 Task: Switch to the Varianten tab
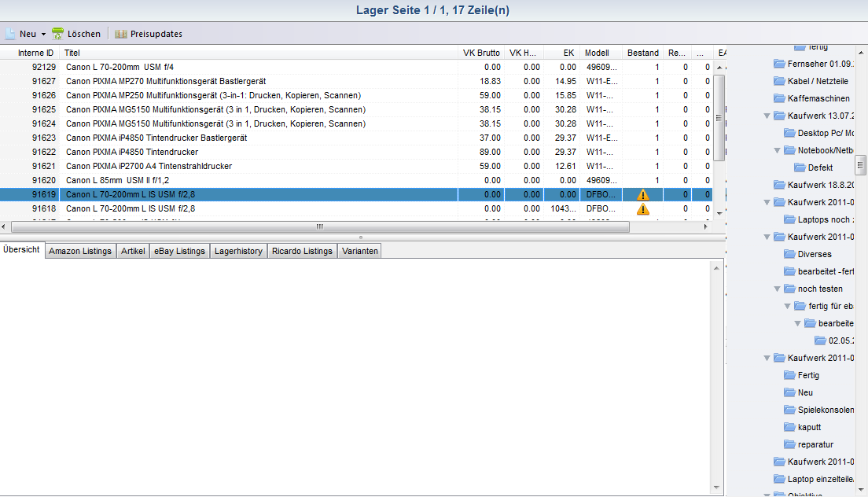coord(360,251)
